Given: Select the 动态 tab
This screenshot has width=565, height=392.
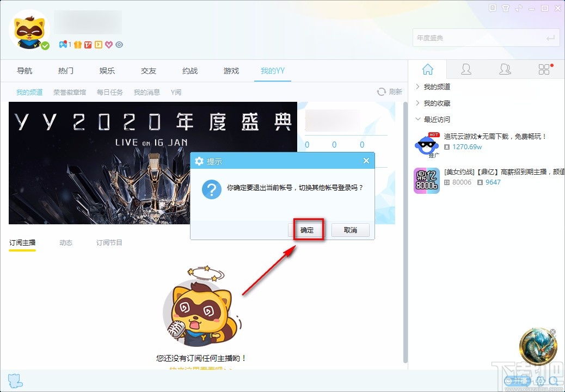Looking at the screenshot, I should [66, 242].
